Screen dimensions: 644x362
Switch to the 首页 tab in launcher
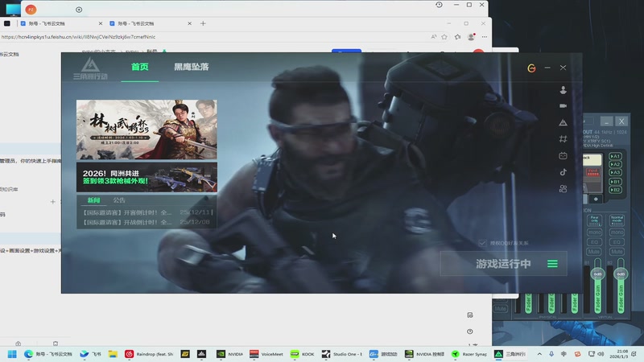coord(139,67)
